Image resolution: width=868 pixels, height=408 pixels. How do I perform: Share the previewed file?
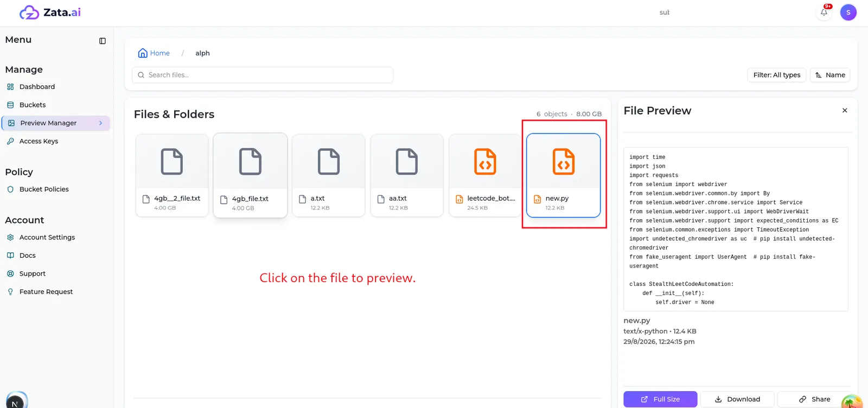815,399
